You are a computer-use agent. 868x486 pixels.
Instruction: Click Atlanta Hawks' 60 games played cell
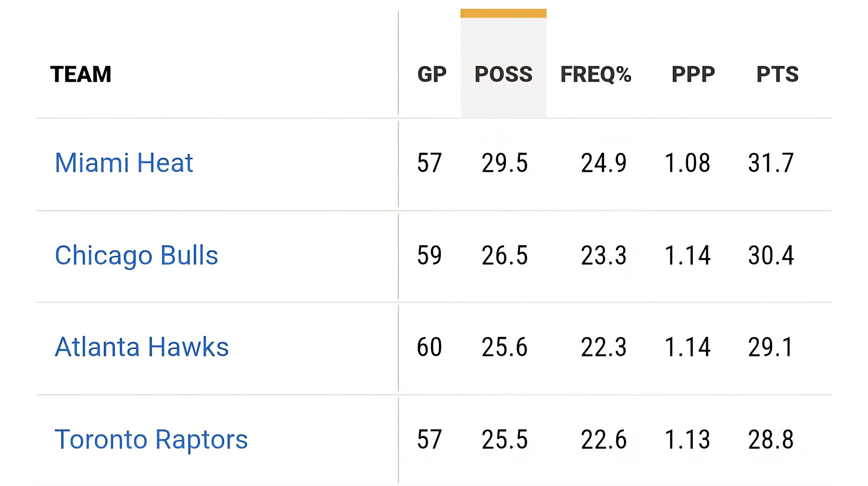click(x=429, y=347)
